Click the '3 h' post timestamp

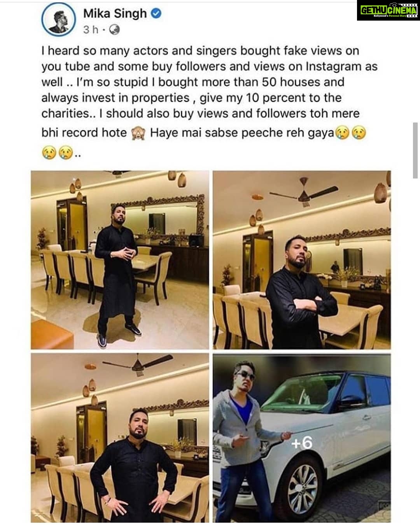(x=91, y=30)
